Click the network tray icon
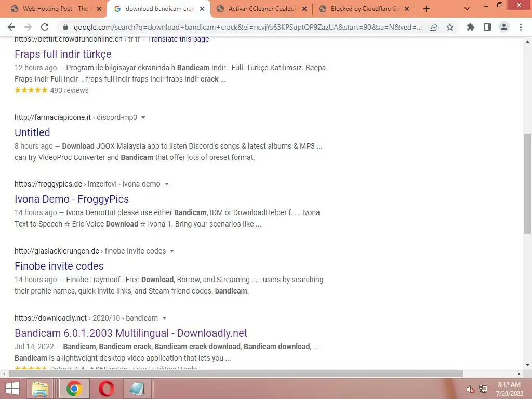 point(483,389)
